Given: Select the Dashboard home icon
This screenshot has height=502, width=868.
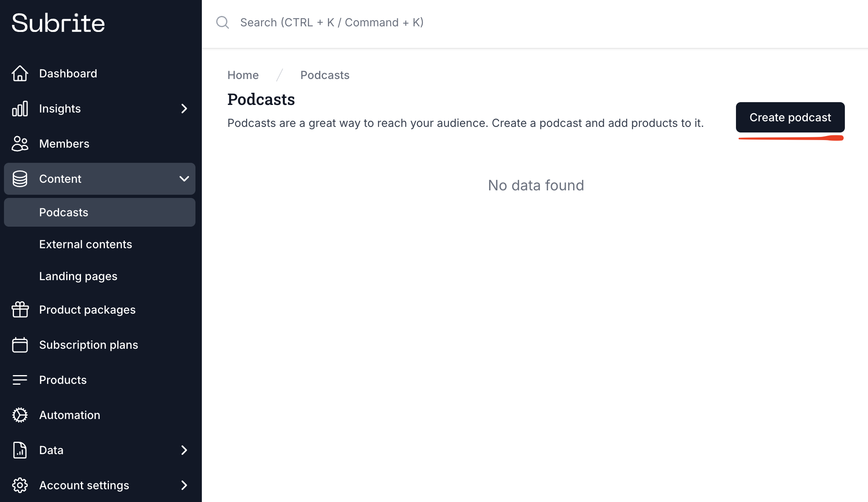Looking at the screenshot, I should 20,73.
